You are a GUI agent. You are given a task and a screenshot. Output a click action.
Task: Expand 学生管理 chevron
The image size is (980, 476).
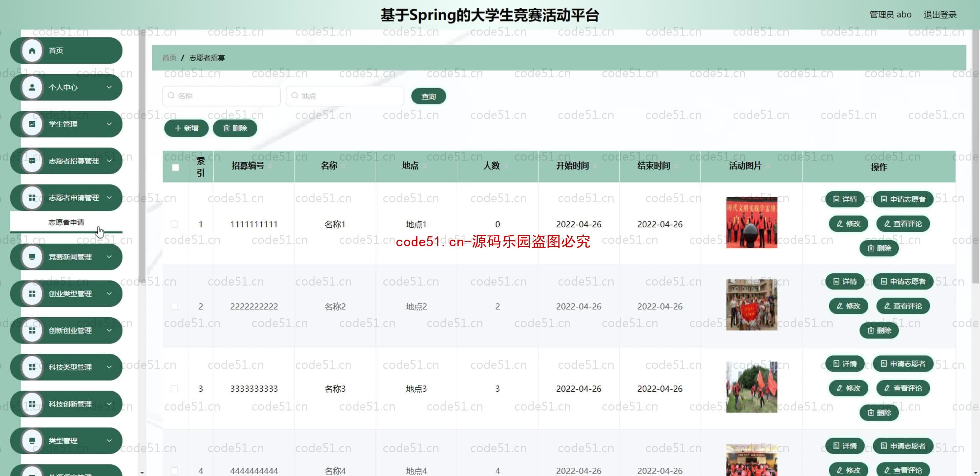(x=109, y=124)
